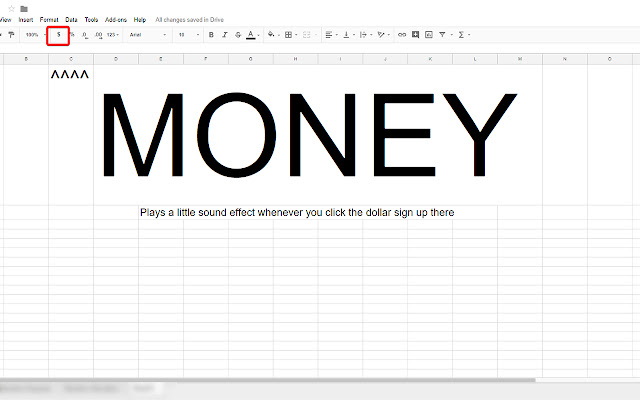Click the 'Plays a little sound effect' text
Image resolution: width=640 pixels, height=400 pixels.
coord(297,213)
